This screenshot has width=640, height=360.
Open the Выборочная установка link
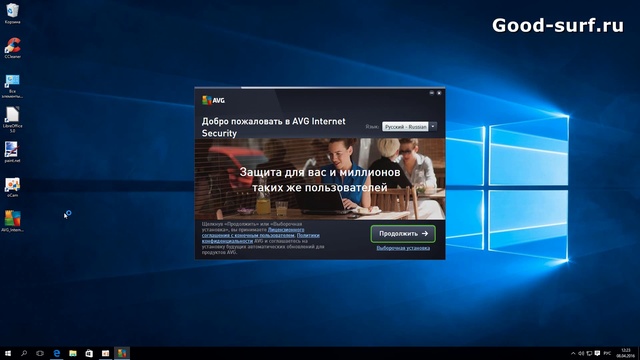click(403, 248)
